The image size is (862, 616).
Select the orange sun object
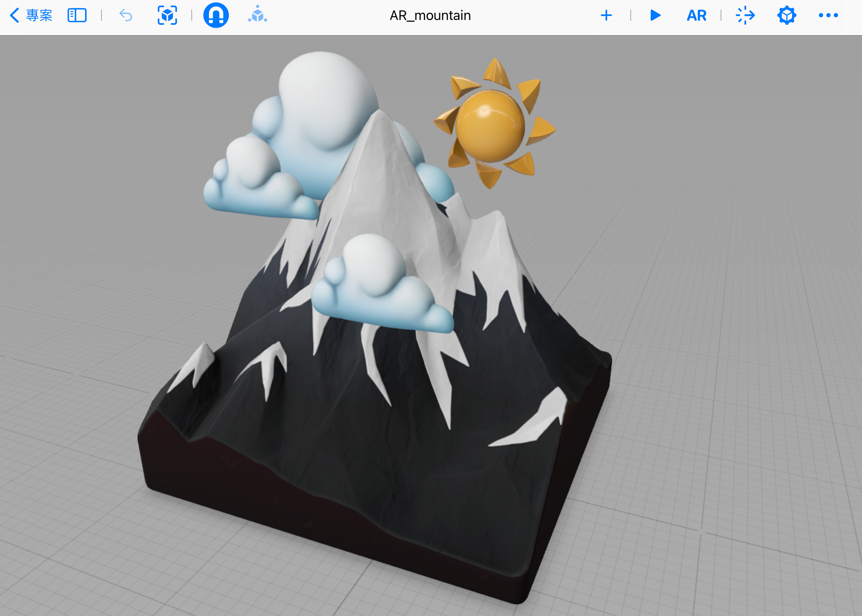pos(490,126)
